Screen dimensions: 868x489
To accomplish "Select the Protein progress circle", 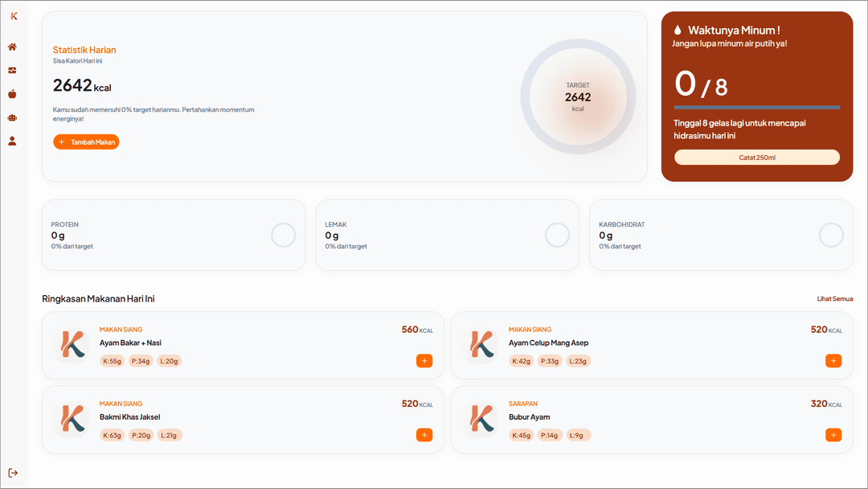I will (284, 235).
